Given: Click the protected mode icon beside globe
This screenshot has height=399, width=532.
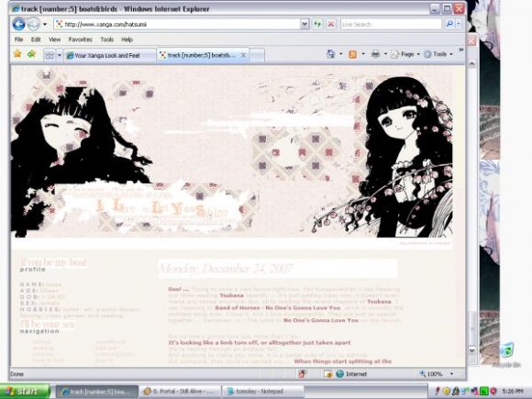Looking at the screenshot, I should (327, 374).
